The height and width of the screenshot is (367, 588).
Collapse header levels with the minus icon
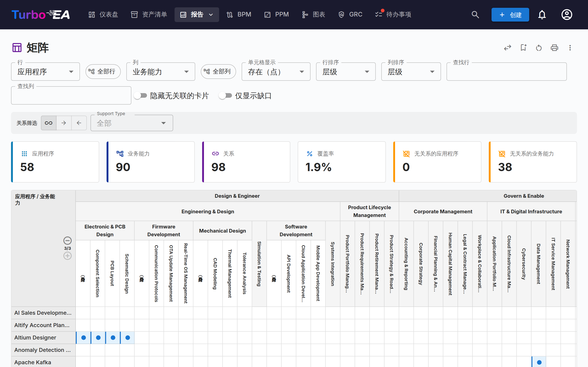point(68,241)
